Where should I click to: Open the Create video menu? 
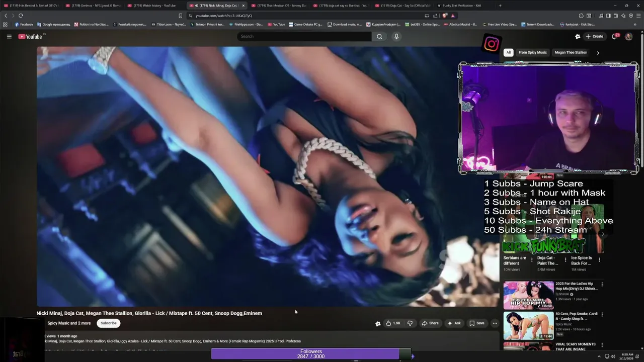coord(594,36)
